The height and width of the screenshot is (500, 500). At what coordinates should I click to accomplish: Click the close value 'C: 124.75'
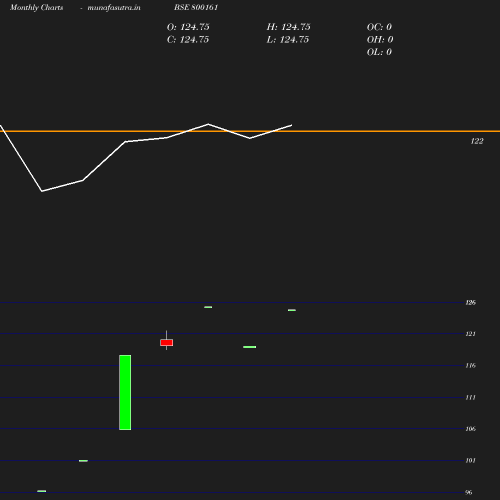[188, 40]
